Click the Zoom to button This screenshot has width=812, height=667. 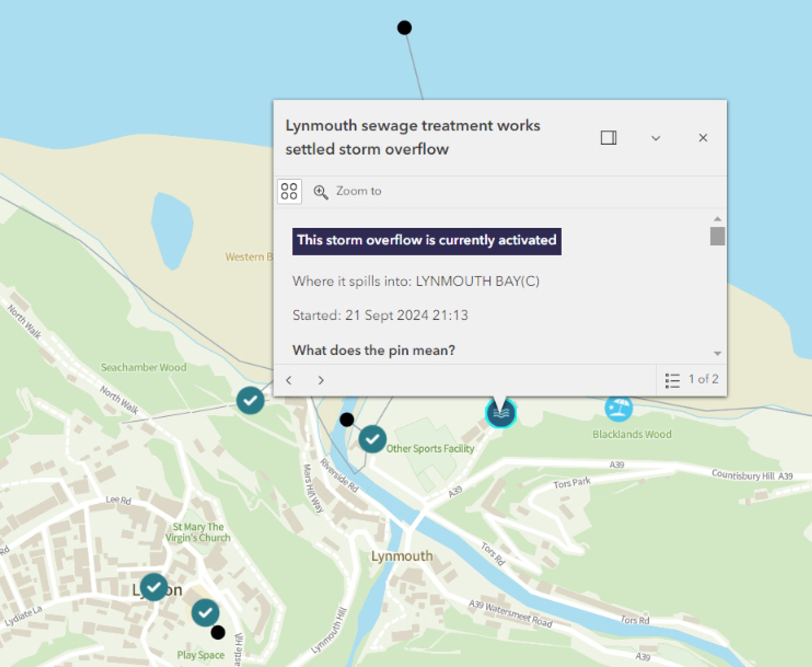(348, 191)
